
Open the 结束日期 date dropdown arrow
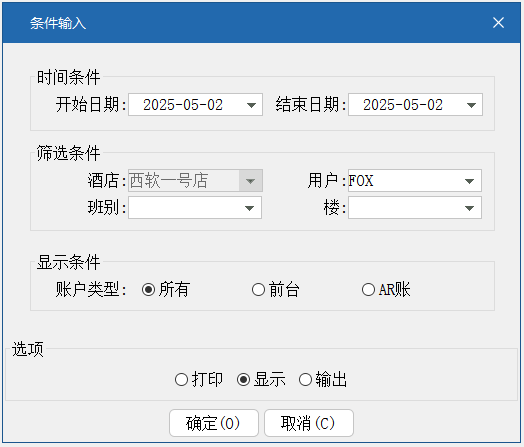[x=471, y=105]
